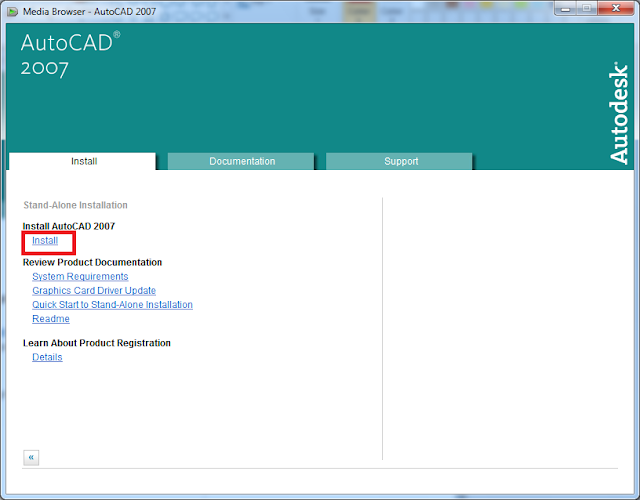Open Quick Start to Stand-Alone Installation

click(112, 305)
